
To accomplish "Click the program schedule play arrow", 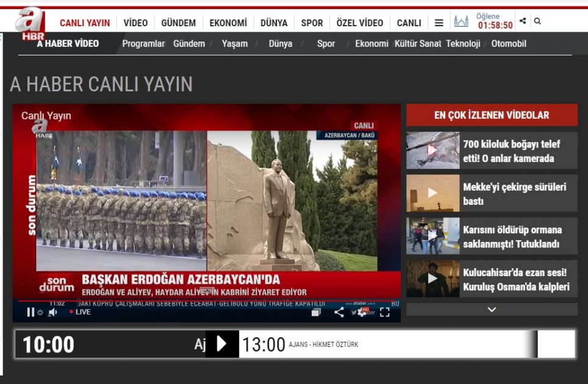I will 222,344.
